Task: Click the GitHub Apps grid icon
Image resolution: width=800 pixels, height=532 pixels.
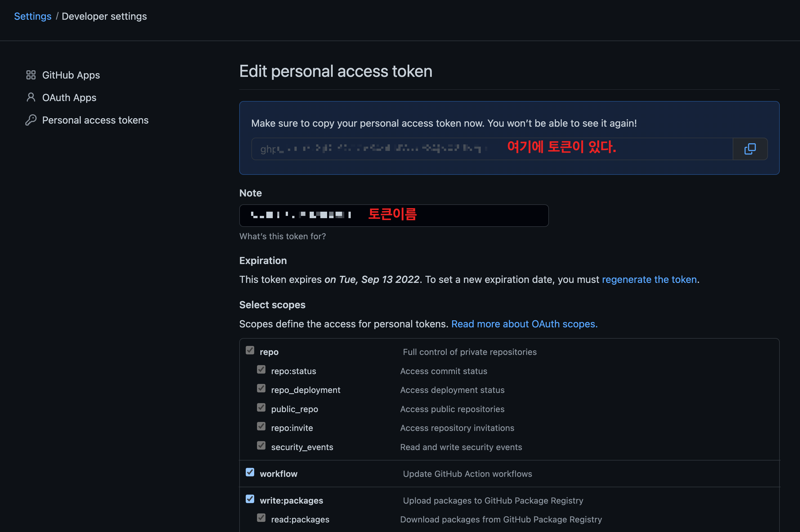Action: (31, 75)
